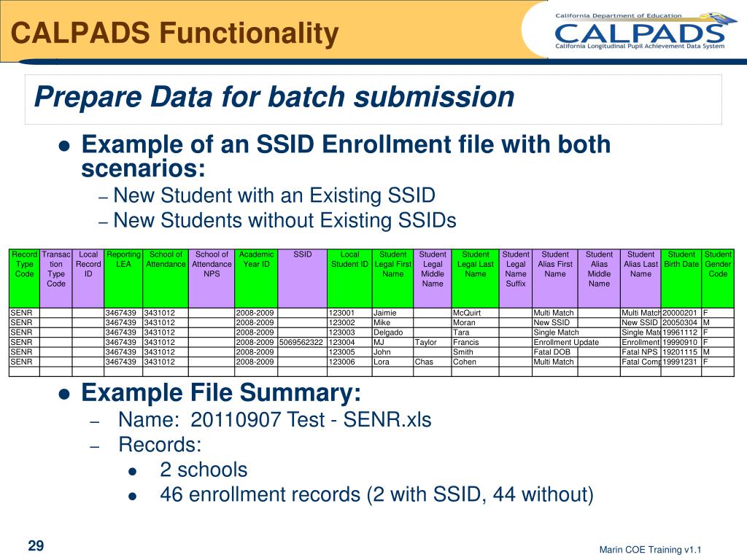Select the 'Local Student ID' column header
This screenshot has height=560, width=747.
(349, 279)
